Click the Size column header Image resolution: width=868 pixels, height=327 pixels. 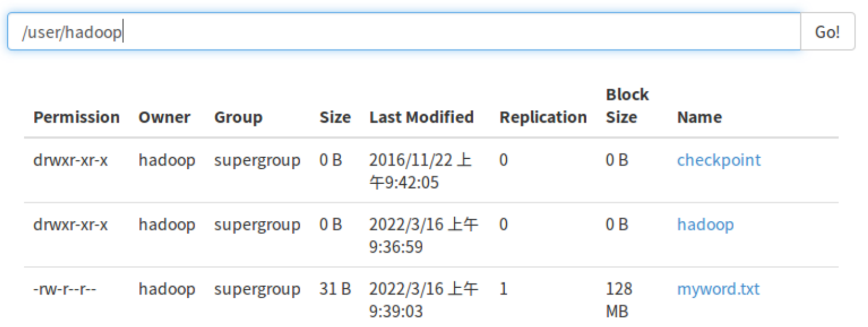335,117
